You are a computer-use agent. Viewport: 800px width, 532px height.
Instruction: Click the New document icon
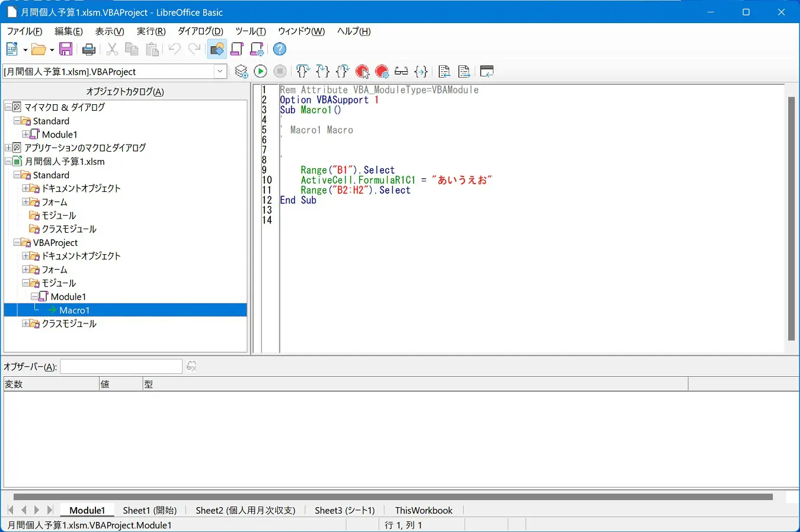[x=12, y=49]
